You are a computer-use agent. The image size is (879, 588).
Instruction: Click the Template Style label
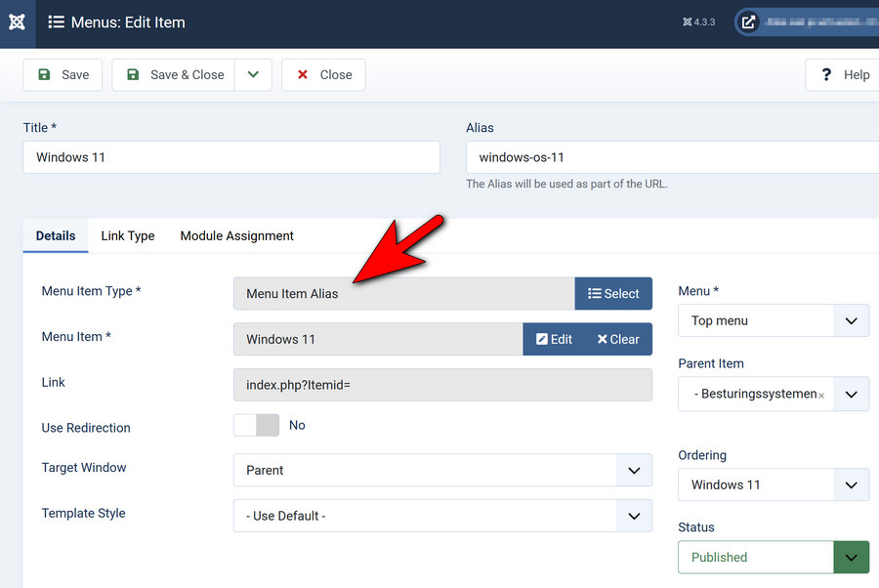point(84,513)
